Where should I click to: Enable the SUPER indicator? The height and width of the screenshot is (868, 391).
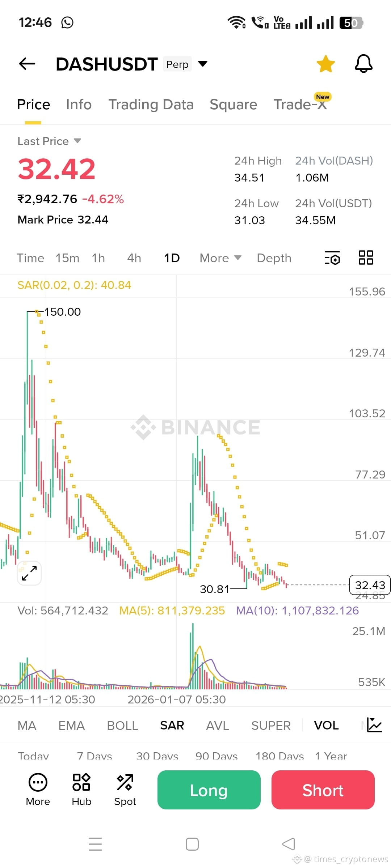(x=271, y=726)
